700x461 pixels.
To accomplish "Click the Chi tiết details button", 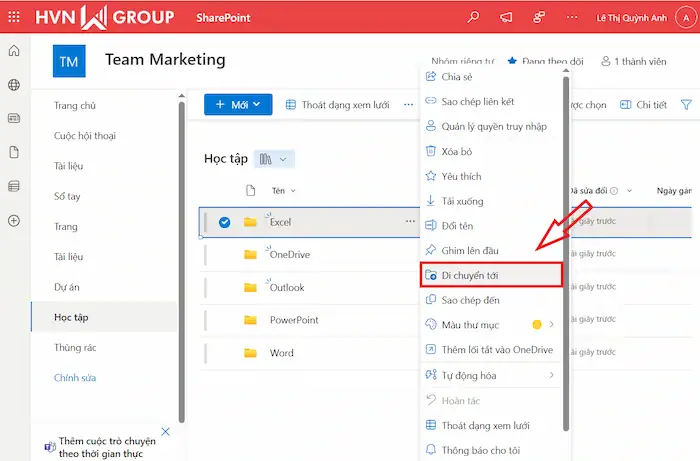I will 643,105.
